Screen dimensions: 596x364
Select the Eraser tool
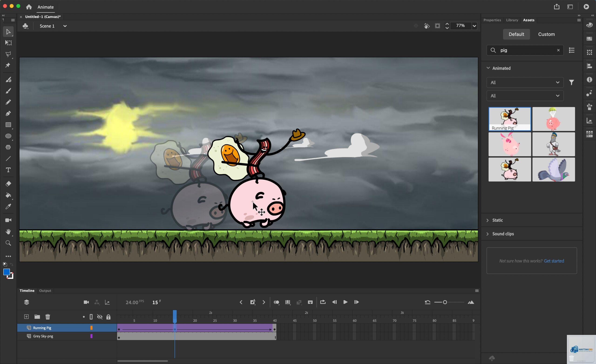8,184
